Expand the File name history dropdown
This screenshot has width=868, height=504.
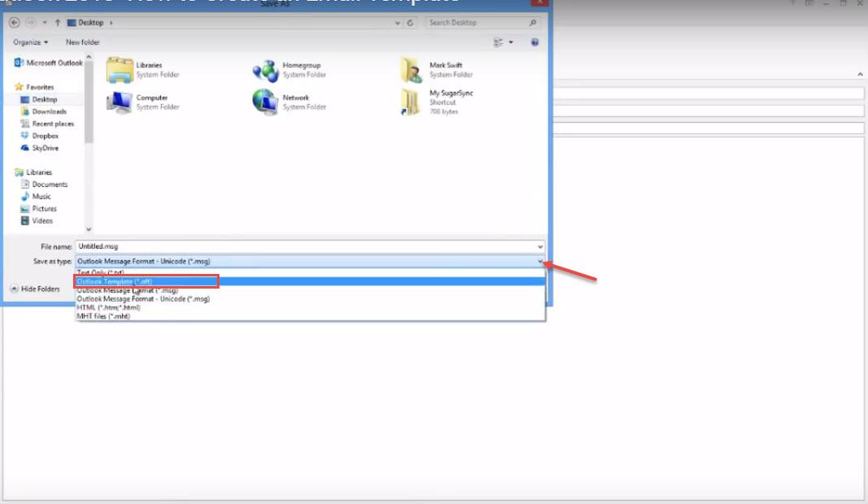(x=540, y=245)
